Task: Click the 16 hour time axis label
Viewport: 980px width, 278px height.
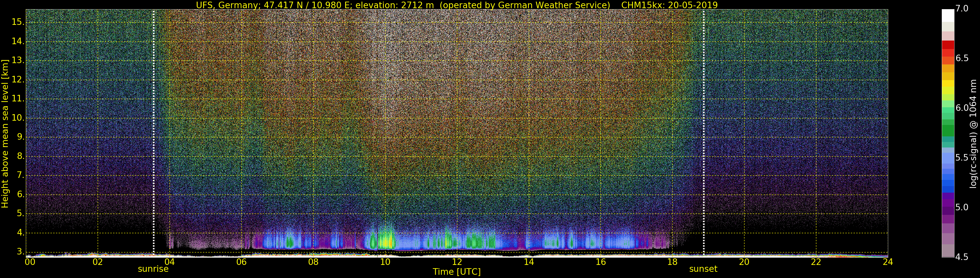Action: [x=600, y=262]
